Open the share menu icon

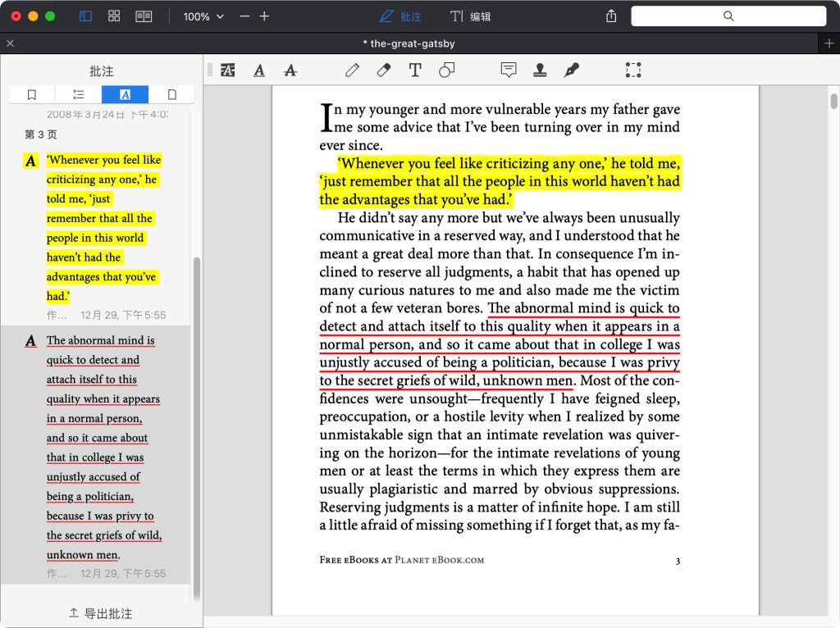point(611,16)
